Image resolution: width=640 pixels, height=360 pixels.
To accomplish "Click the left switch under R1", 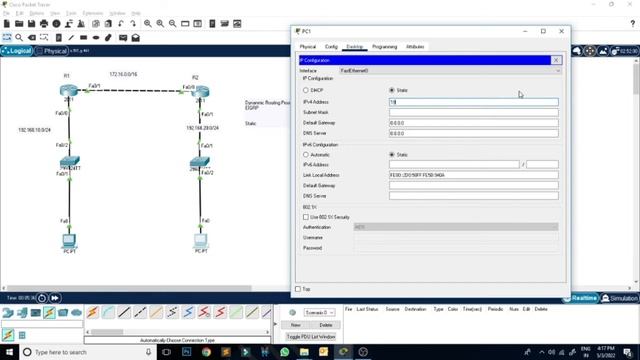I will pos(70,161).
